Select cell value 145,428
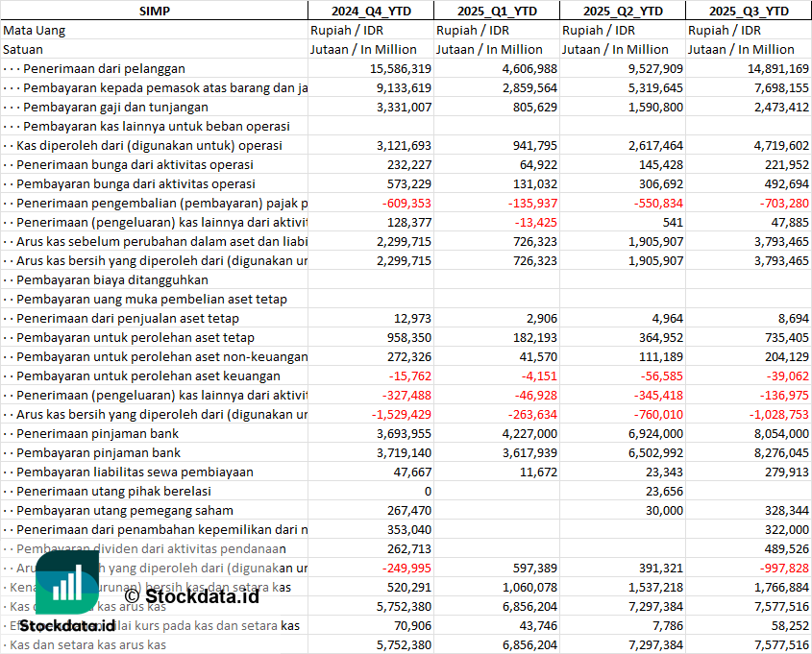The height and width of the screenshot is (654, 812). tap(661, 164)
